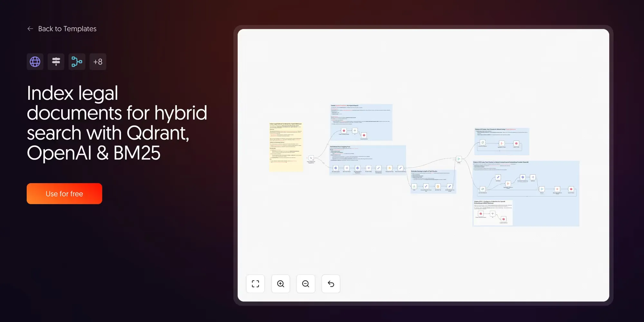Select the Edit Fields pencil node
The height and width of the screenshot is (322, 644).
click(x=498, y=177)
